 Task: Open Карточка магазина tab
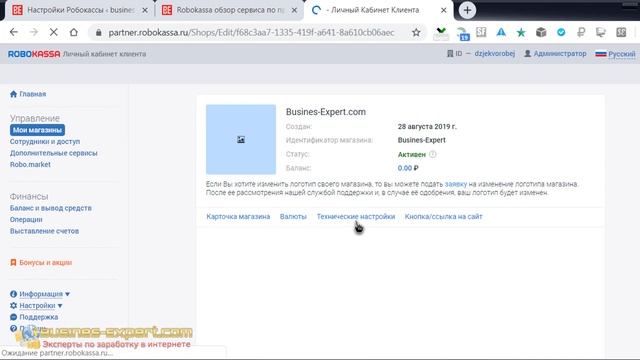point(238,217)
